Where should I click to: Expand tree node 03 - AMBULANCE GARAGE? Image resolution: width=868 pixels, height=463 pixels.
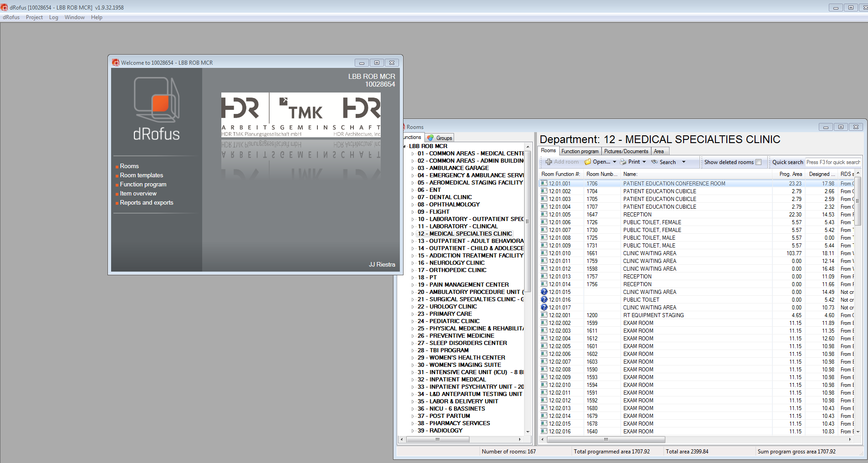point(413,168)
